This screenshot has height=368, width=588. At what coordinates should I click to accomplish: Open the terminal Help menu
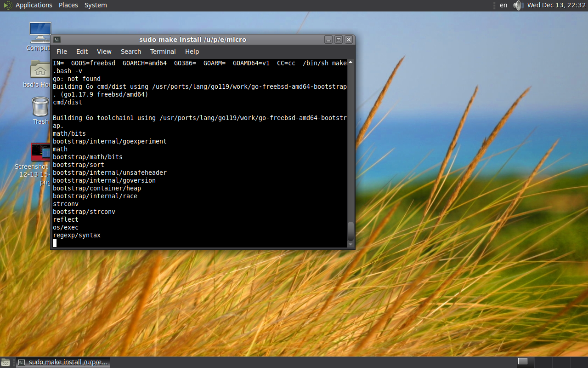click(x=192, y=52)
